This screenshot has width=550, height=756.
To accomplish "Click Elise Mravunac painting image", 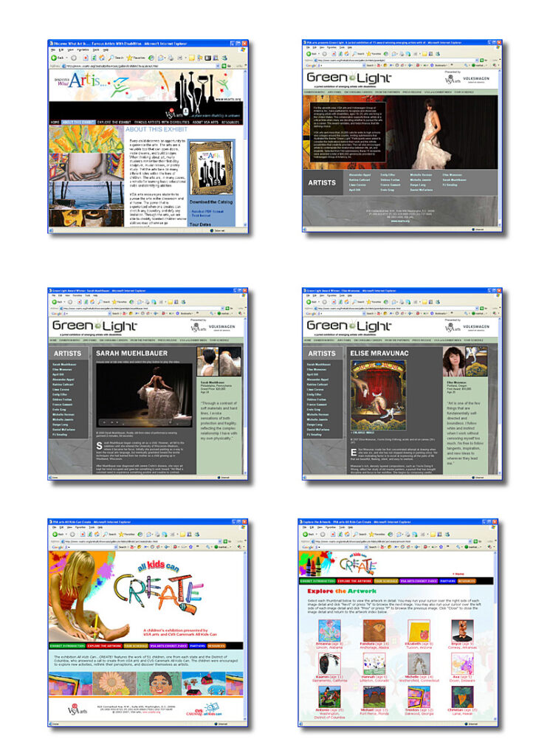I will coord(379,396).
